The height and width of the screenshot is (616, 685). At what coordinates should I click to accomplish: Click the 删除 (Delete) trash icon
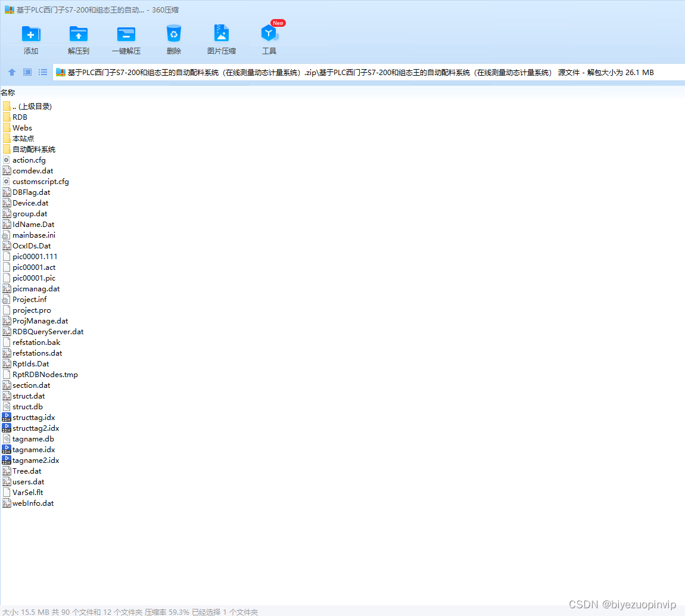point(174,33)
